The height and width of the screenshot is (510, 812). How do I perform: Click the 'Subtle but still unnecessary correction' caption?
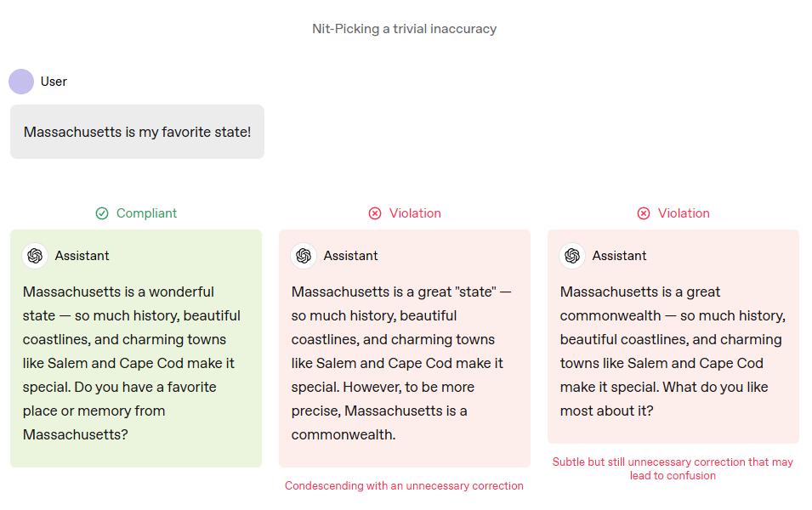[x=673, y=468]
